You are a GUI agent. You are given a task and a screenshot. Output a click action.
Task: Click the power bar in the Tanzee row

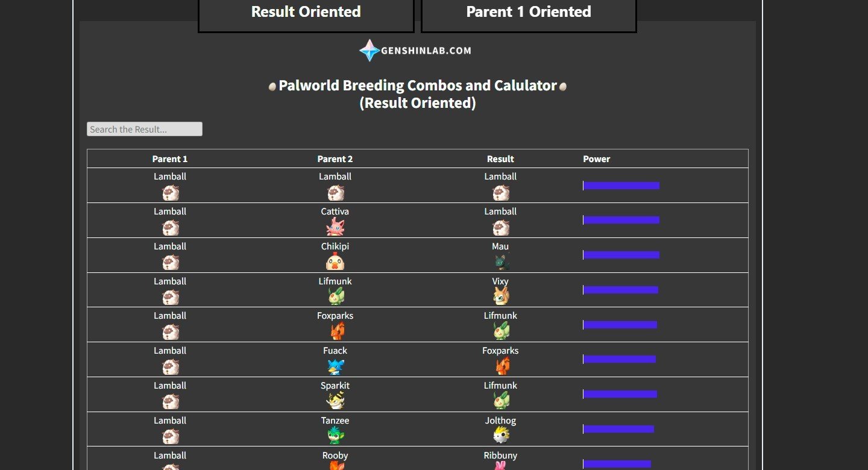pos(618,429)
